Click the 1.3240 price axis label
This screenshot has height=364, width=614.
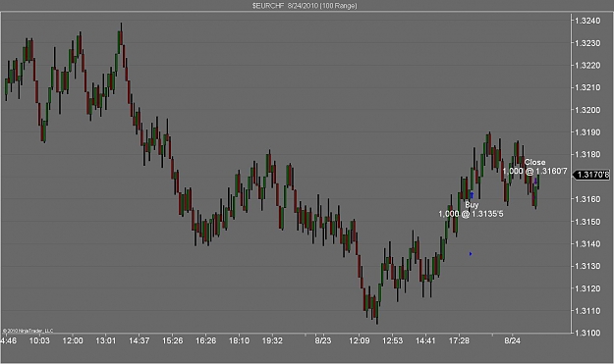(587, 21)
